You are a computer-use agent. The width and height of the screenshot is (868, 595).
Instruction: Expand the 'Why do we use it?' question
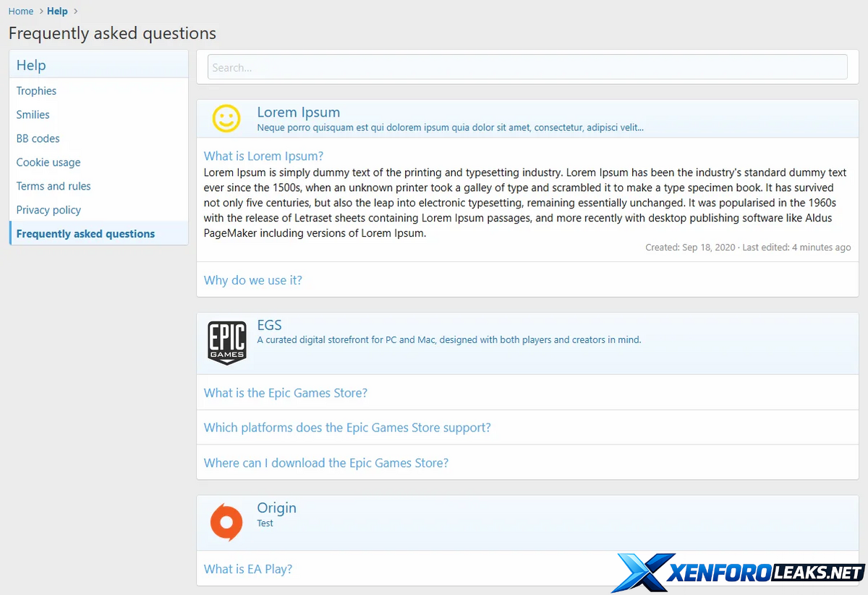(x=253, y=280)
